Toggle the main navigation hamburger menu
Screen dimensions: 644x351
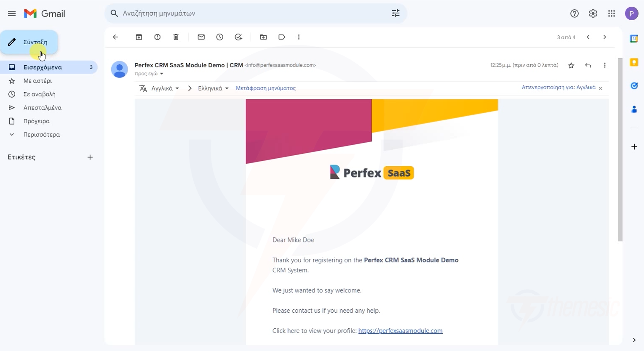click(12, 13)
